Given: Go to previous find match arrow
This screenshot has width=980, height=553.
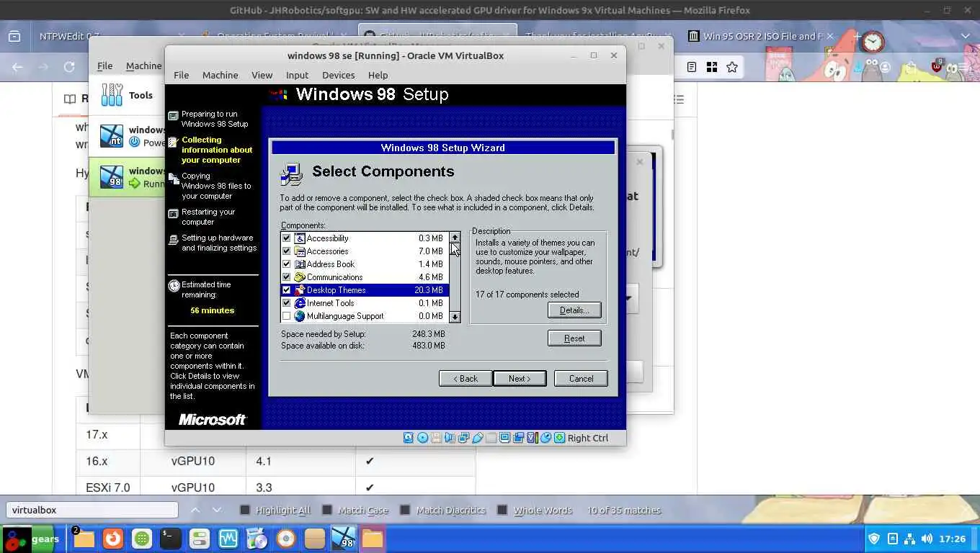Looking at the screenshot, I should coord(195,510).
